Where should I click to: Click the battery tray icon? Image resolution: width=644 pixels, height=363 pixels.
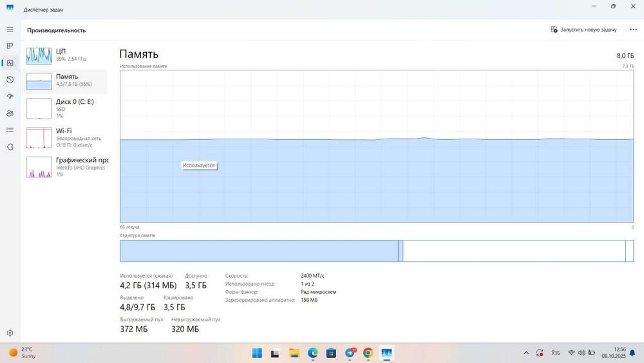[592, 353]
